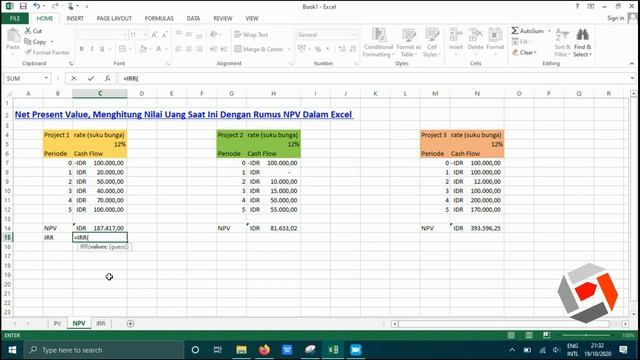Toggle Italic formatting
This screenshot has width=640, height=360.
pos(91,49)
